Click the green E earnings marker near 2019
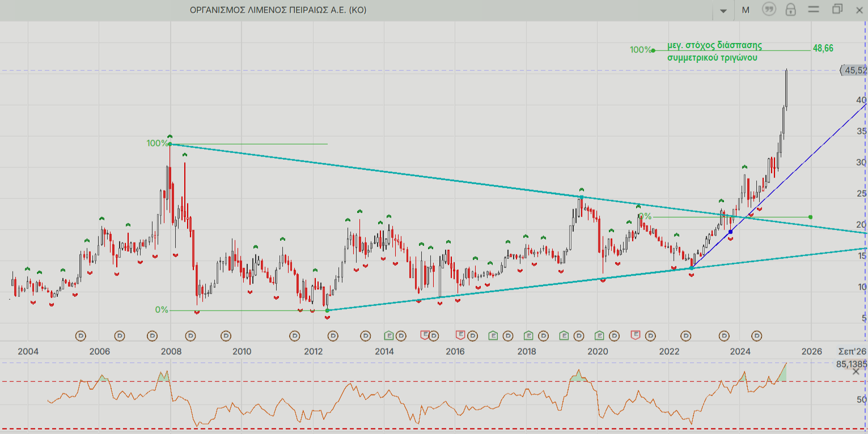The width and height of the screenshot is (868, 434). [564, 336]
